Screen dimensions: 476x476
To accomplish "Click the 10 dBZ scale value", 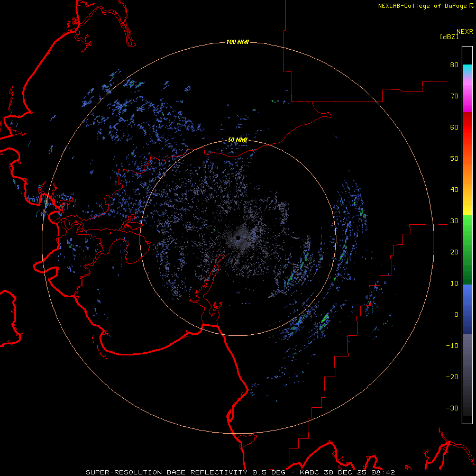I will tap(454, 283).
